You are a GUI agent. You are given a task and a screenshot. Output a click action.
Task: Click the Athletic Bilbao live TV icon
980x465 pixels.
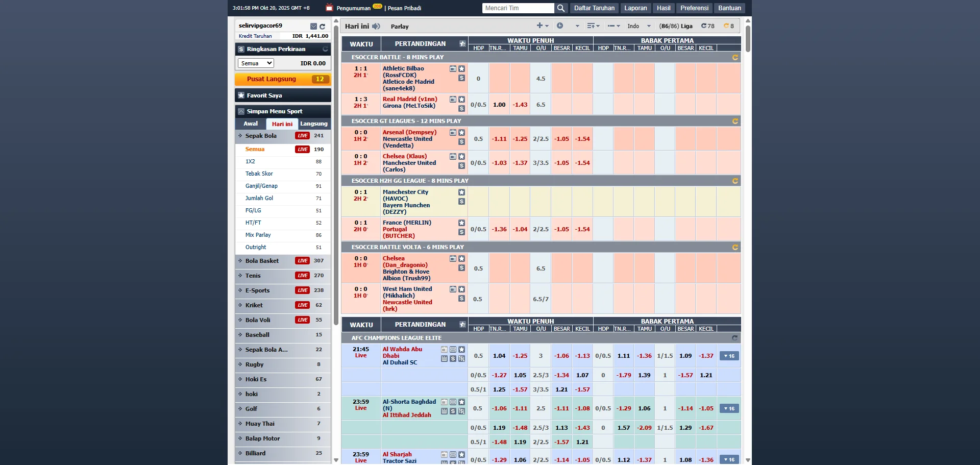pyautogui.click(x=453, y=69)
